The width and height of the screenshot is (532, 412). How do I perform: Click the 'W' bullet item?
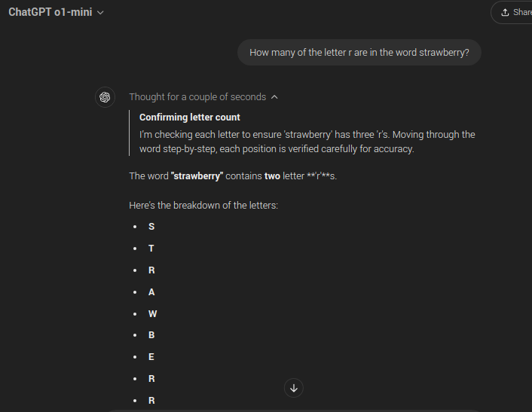[152, 314]
